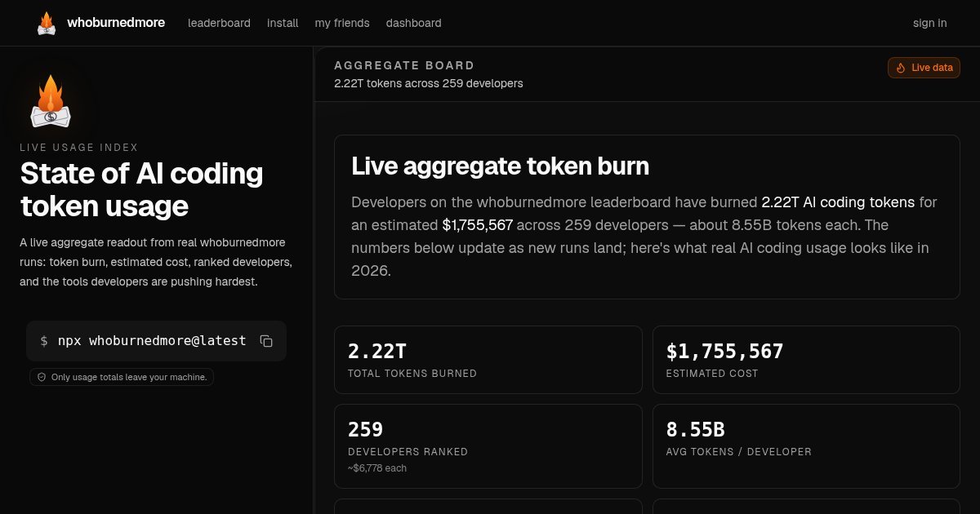Viewport: 980px width, 514px height.
Task: Click the 2.22T value in the Total Tokens Burned card
Action: (x=377, y=352)
